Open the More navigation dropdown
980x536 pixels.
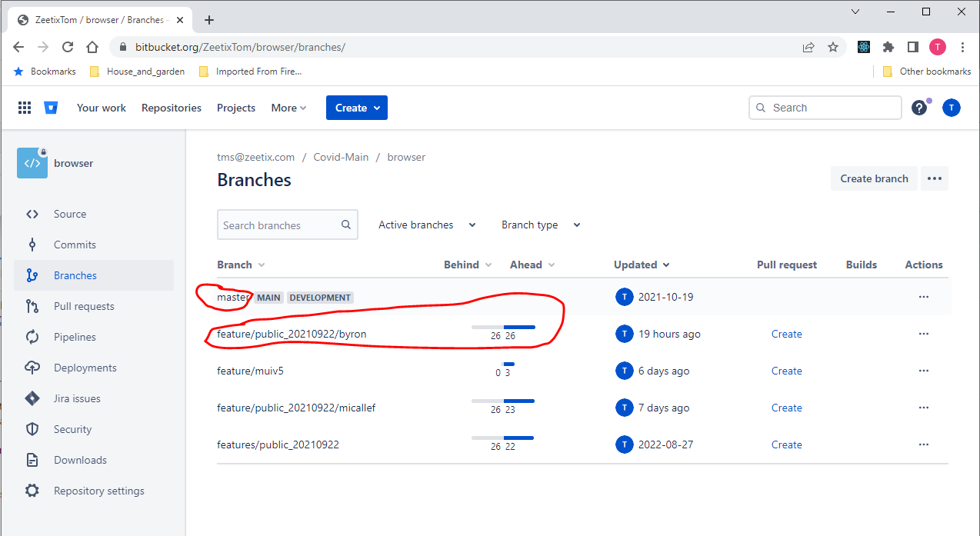(x=288, y=108)
